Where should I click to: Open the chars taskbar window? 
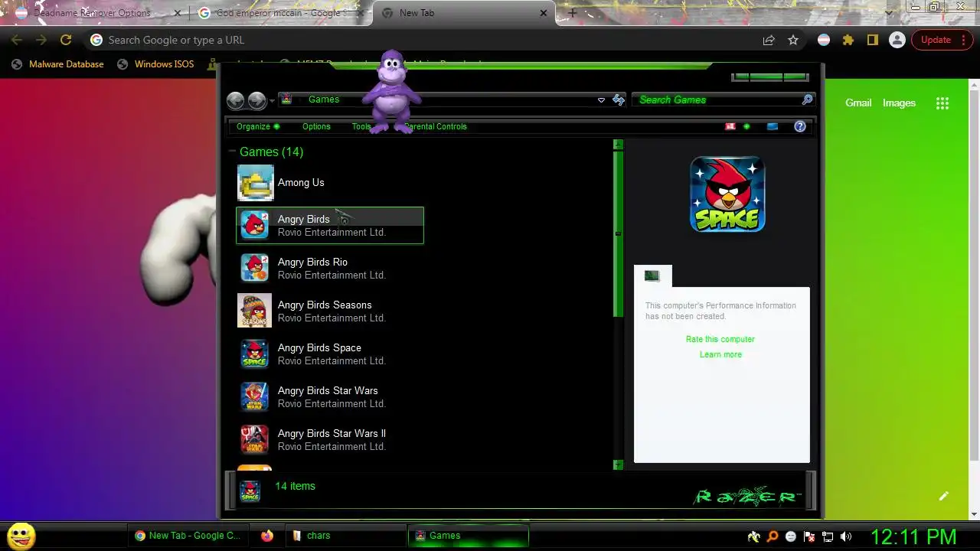(x=345, y=536)
